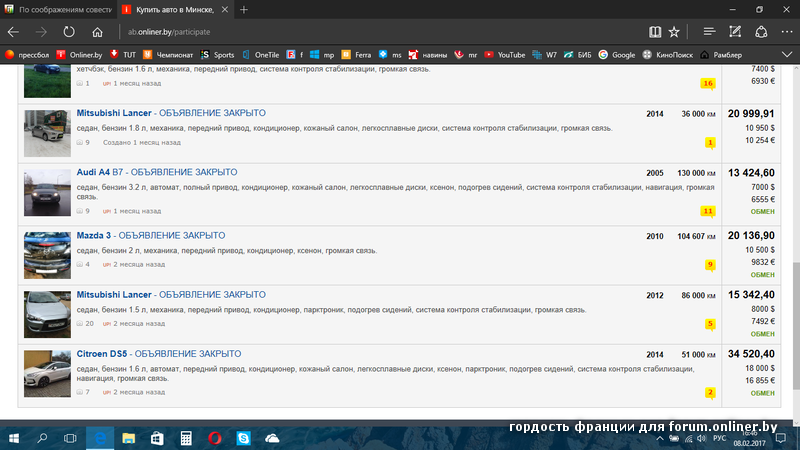Click the forward navigation arrow

(41, 32)
